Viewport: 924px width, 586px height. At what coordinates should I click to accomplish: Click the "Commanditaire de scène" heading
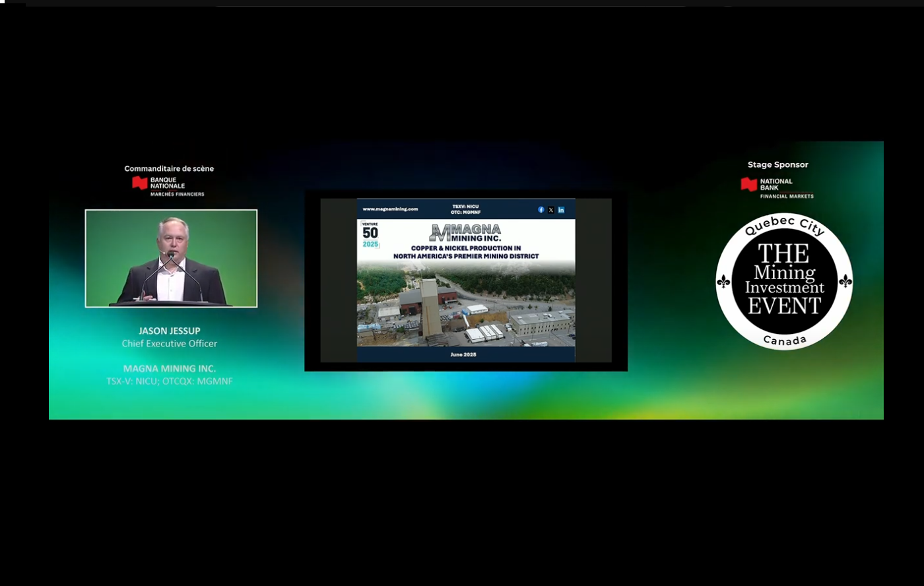(169, 168)
